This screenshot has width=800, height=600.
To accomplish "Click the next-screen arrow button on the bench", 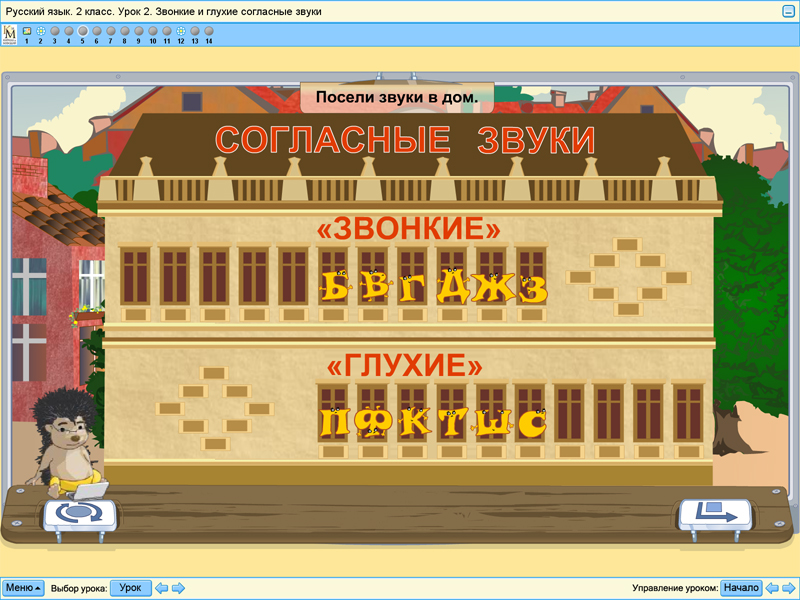I will pyautogui.click(x=715, y=514).
